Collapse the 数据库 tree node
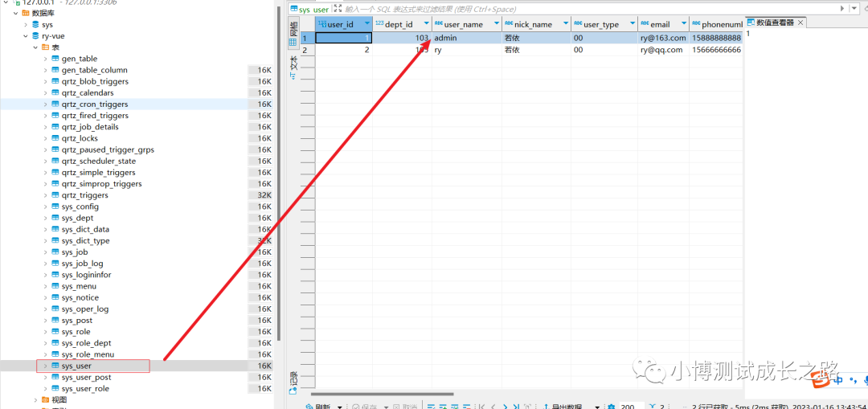The height and width of the screenshot is (409, 868). pos(16,13)
